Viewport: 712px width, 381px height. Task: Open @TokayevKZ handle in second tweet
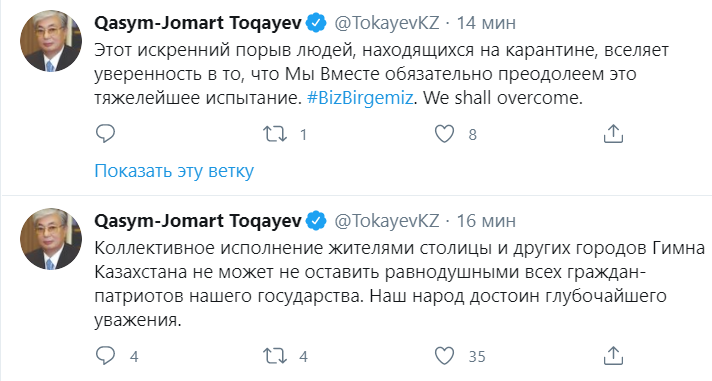[387, 221]
